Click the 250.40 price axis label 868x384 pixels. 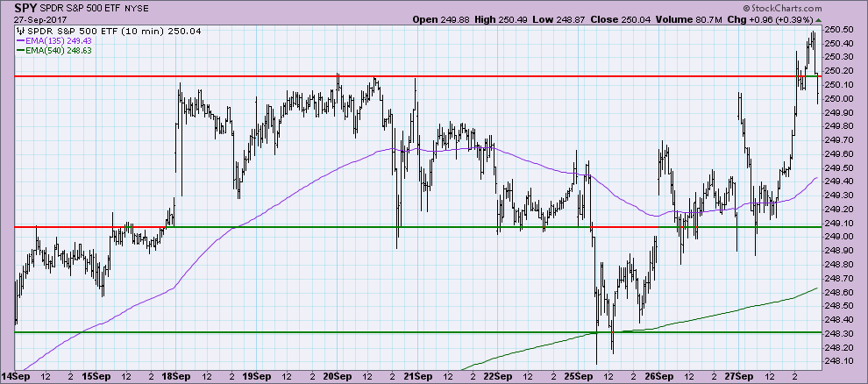pyautogui.click(x=838, y=44)
